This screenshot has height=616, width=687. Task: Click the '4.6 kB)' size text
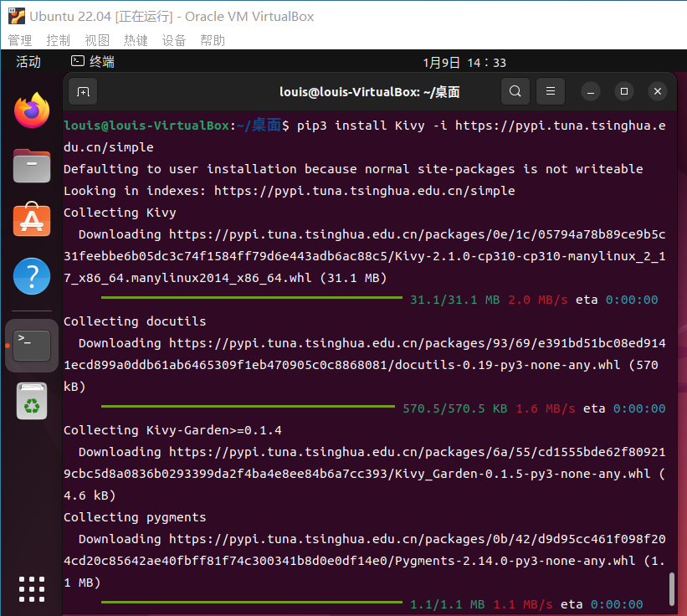(x=90, y=495)
